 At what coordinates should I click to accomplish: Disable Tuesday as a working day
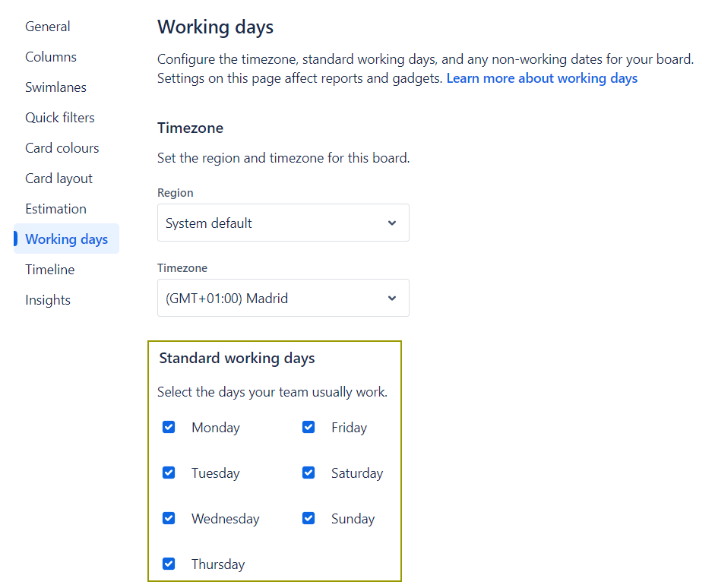click(x=169, y=473)
